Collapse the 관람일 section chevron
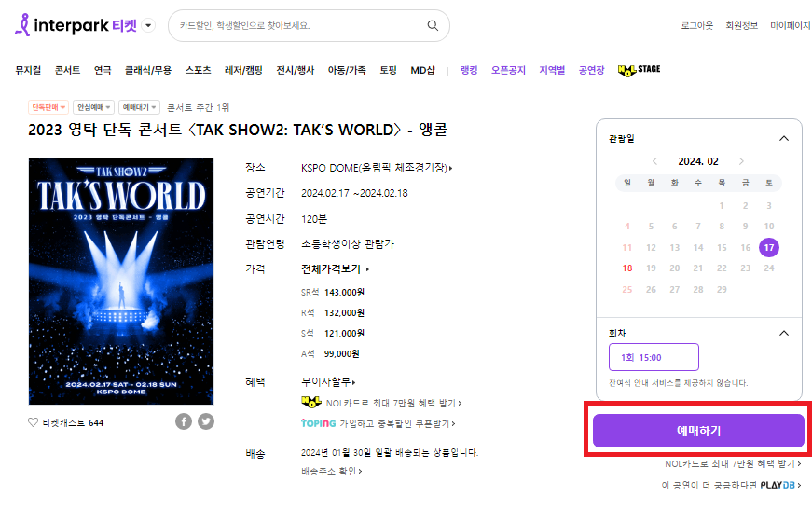Viewport: 812px width, 523px height. pyautogui.click(x=784, y=138)
